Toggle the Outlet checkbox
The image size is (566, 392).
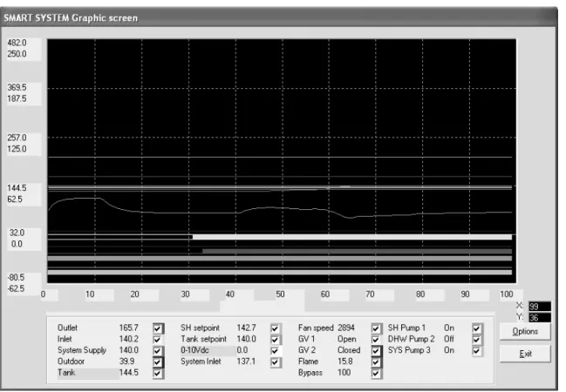point(158,328)
